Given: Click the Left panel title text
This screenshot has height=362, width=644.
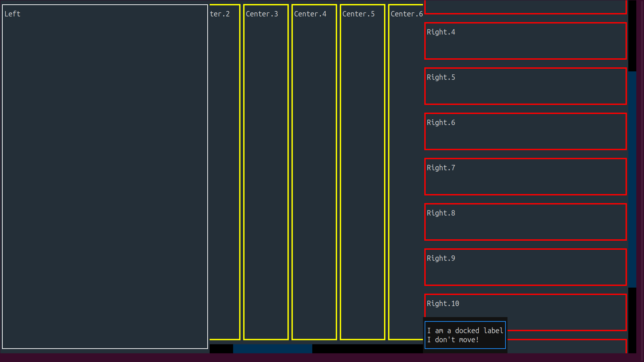Looking at the screenshot, I should [12, 14].
